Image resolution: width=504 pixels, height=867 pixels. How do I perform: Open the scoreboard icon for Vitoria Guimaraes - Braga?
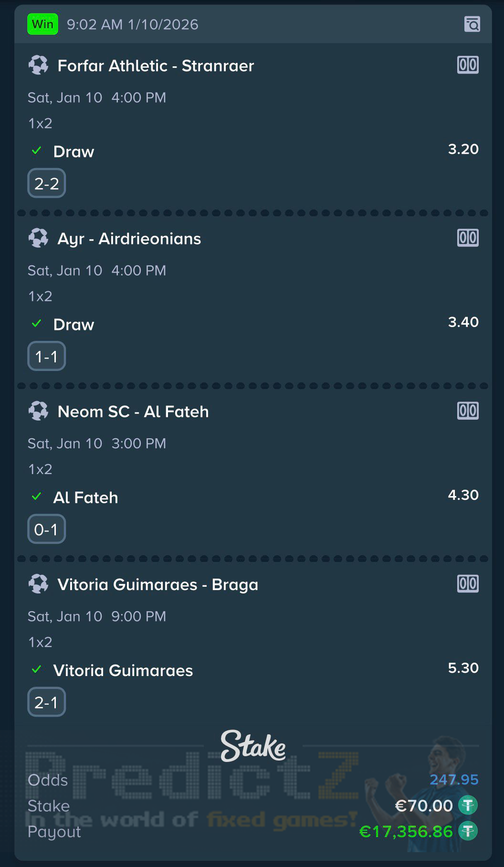click(x=467, y=583)
